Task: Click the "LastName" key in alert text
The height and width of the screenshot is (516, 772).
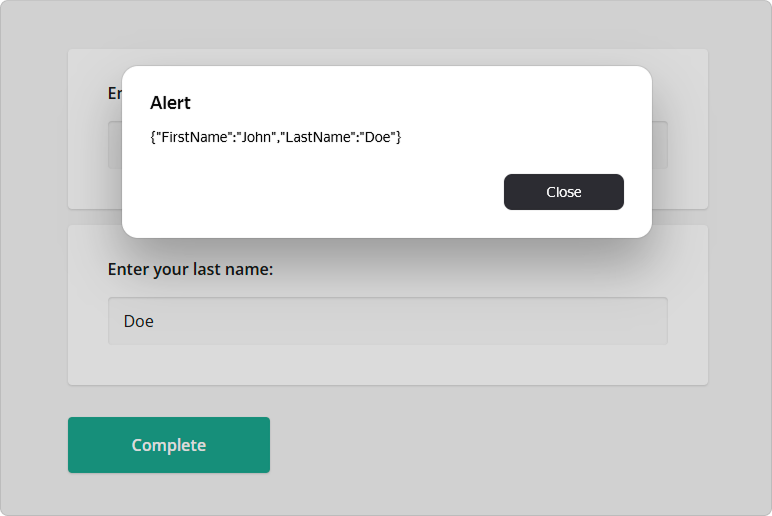Action: tap(316, 136)
